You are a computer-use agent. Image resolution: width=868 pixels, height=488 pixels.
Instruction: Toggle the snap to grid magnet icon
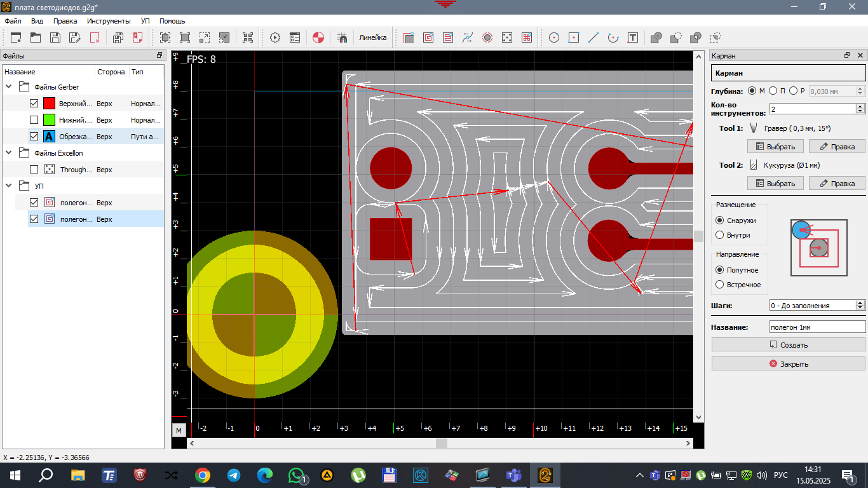pos(342,37)
